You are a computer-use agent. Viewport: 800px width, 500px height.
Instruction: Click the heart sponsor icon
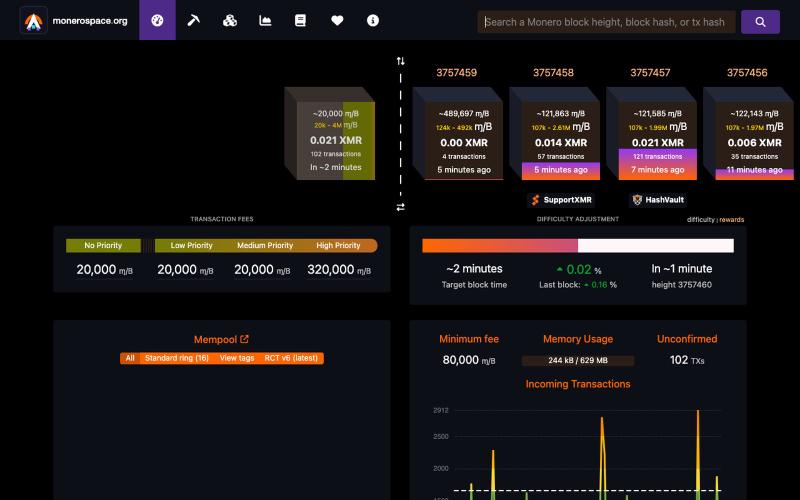click(x=337, y=20)
